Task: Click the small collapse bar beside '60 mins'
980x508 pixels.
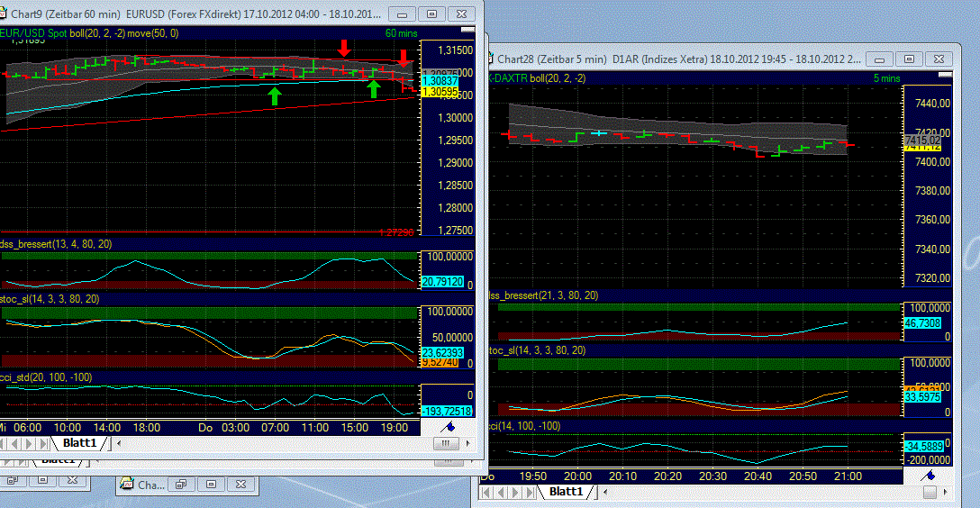Action: [467, 30]
